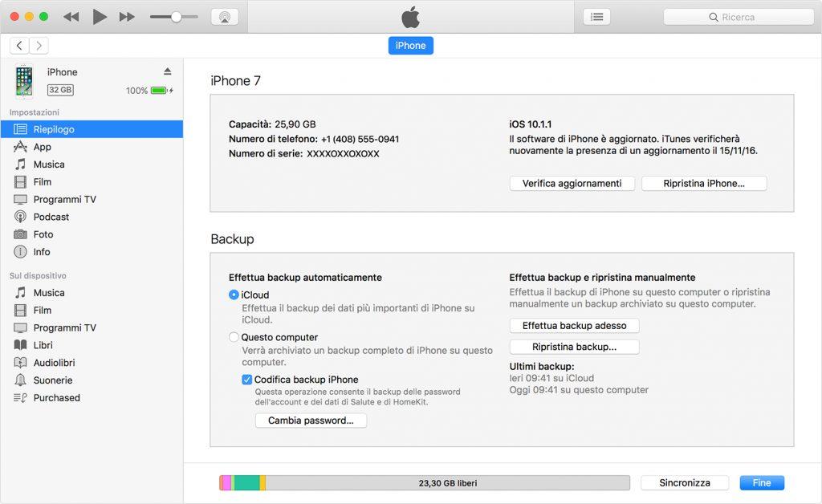
Task: Click Effettua backup adesso button
Action: coord(574,326)
